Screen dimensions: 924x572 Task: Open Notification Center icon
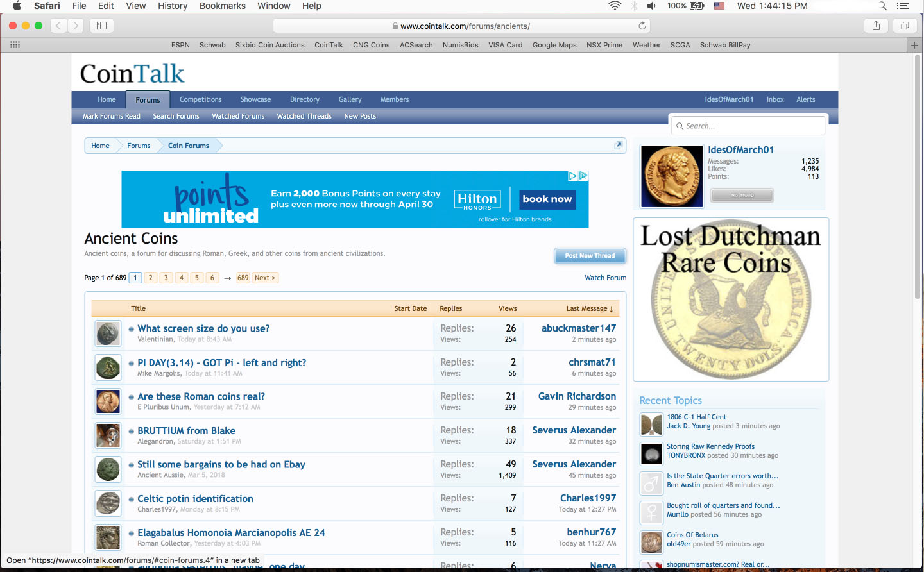pyautogui.click(x=903, y=6)
